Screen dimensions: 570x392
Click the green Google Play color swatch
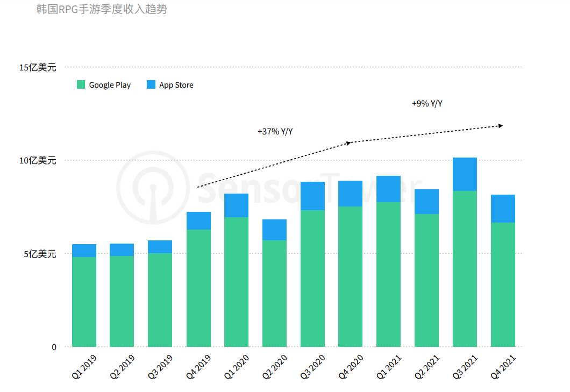81,84
